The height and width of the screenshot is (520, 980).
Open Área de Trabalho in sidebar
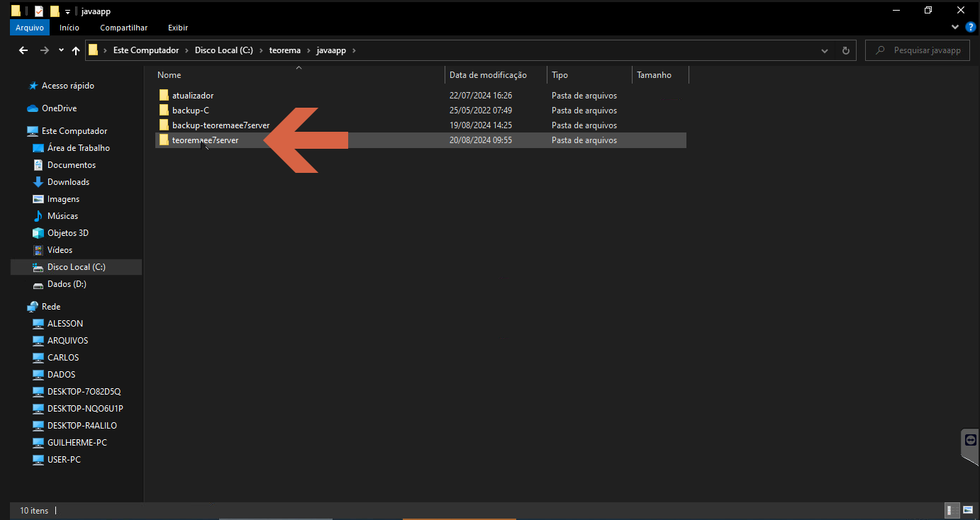[79, 148]
